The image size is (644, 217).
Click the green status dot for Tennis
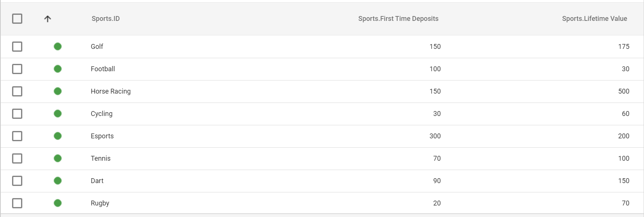[58, 158]
